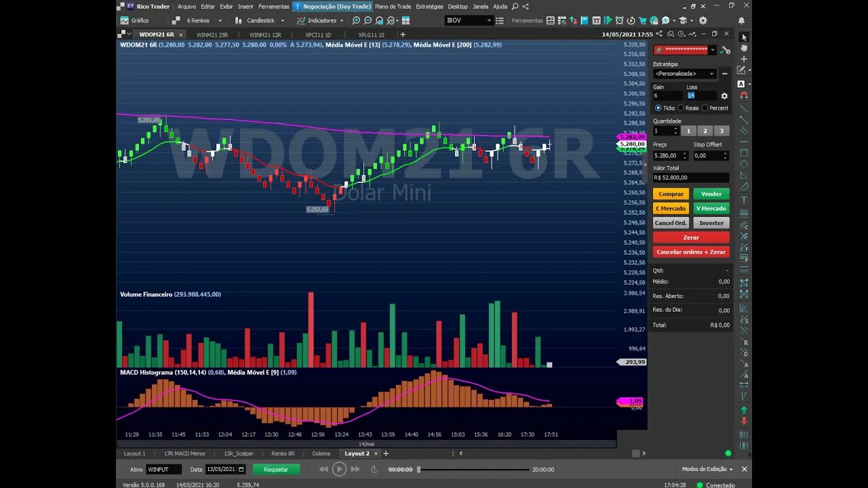The height and width of the screenshot is (488, 868).
Task: Switch to the Renko 8R layout tab
Action: click(283, 453)
